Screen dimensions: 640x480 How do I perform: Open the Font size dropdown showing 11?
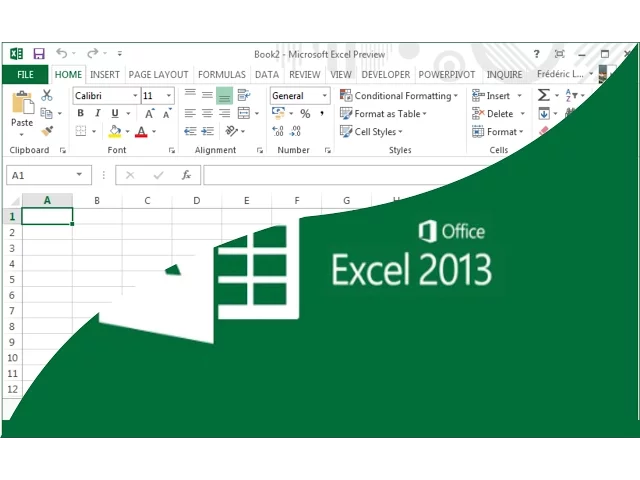tap(168, 96)
